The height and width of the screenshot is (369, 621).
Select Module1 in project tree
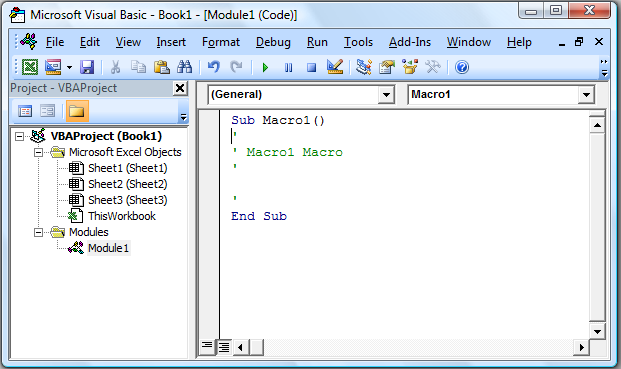[x=109, y=248]
